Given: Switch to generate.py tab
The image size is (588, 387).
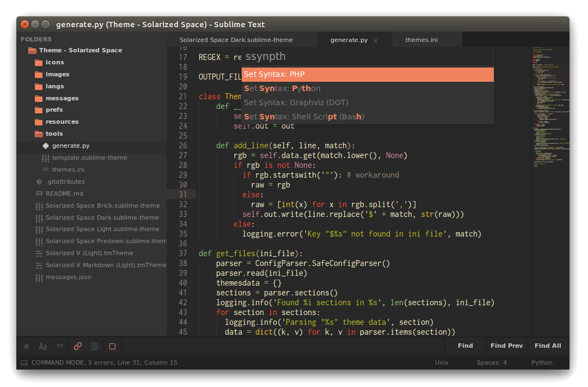Looking at the screenshot, I should pyautogui.click(x=349, y=40).
